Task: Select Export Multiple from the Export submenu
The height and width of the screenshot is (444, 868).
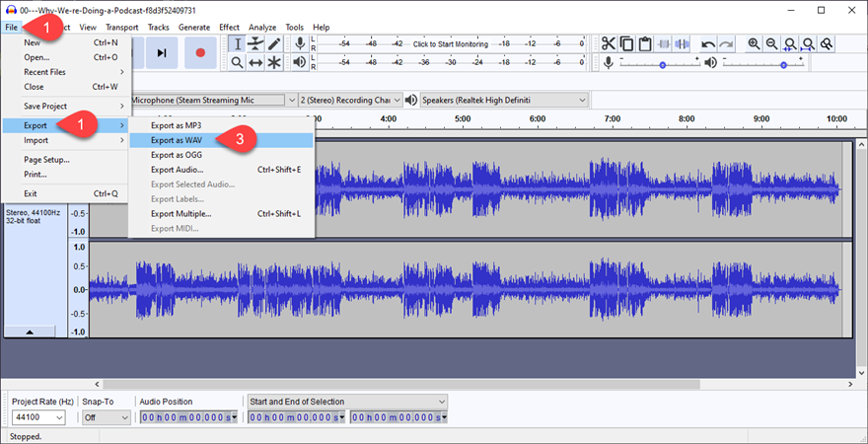Action: click(x=181, y=213)
